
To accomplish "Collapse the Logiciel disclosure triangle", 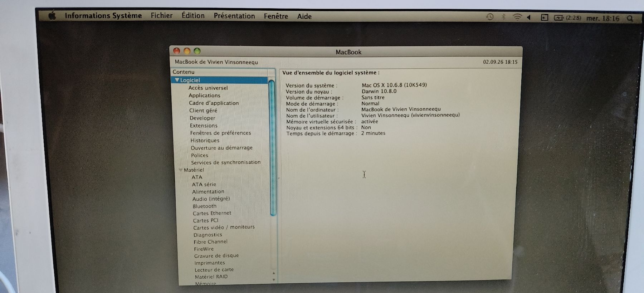I will pyautogui.click(x=177, y=80).
